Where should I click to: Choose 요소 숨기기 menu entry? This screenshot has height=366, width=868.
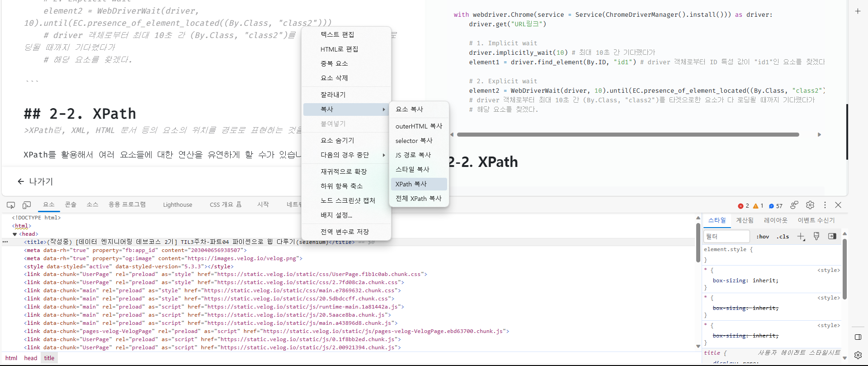tap(346, 140)
